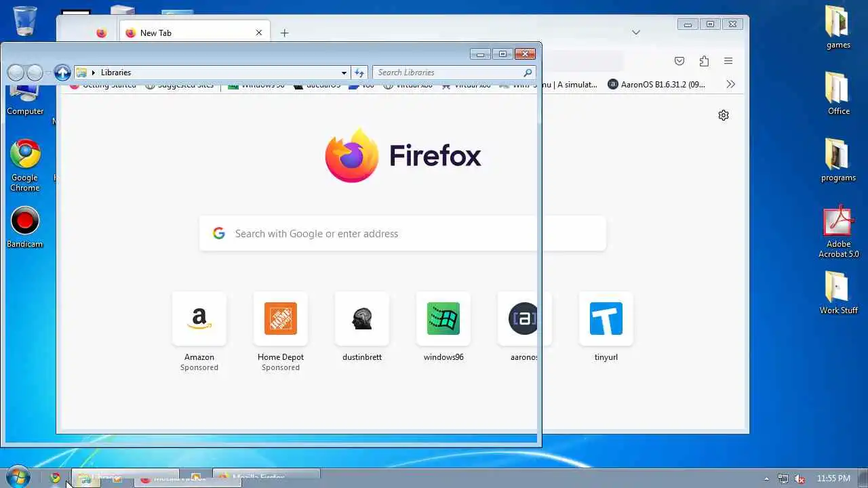Viewport: 868px width, 488px height.
Task: Open the windows96 shortcut tile
Action: [x=443, y=319]
